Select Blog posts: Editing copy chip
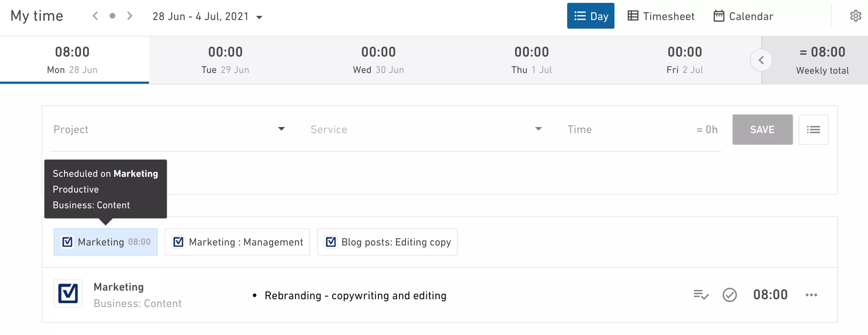Screen dimensions: 868x335 click(387, 242)
